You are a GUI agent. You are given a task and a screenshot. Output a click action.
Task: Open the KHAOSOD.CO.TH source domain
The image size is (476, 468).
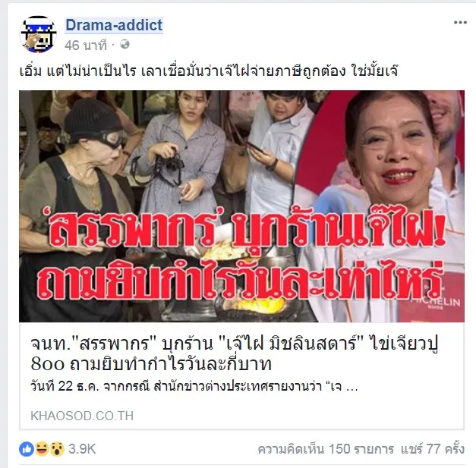point(82,416)
